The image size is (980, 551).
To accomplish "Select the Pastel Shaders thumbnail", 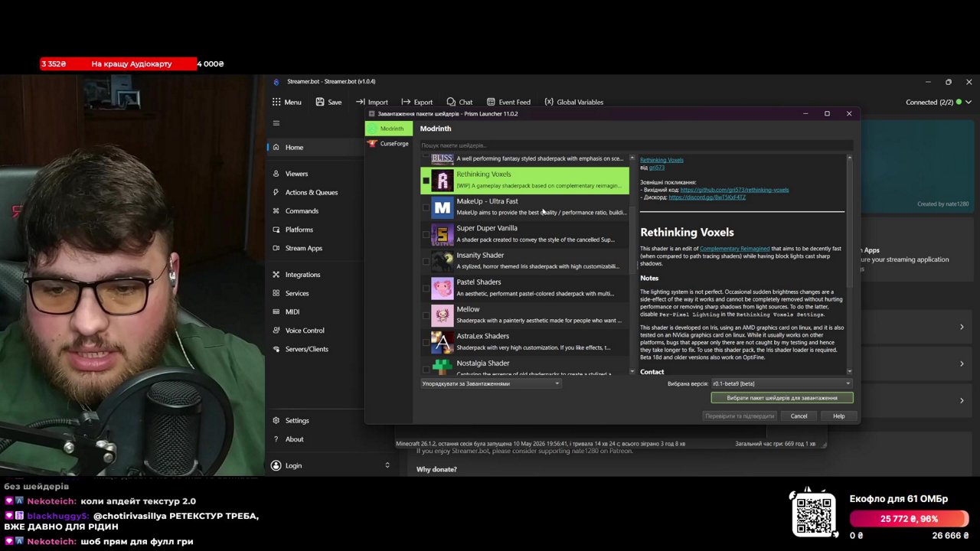I will pos(442,289).
